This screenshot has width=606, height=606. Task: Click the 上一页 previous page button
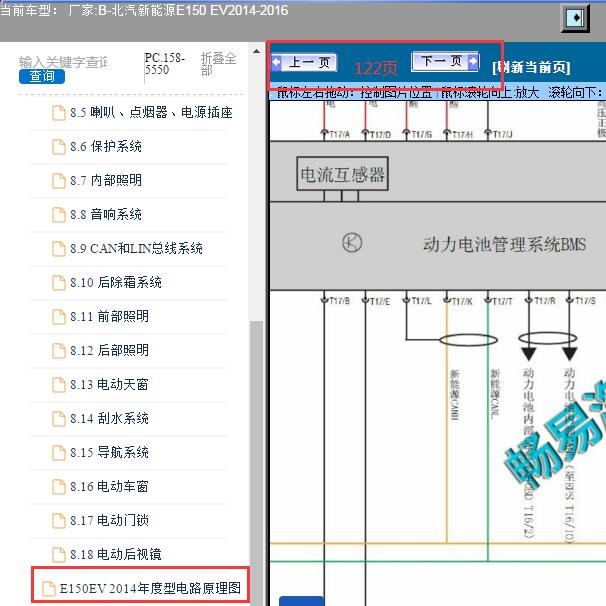point(304,63)
